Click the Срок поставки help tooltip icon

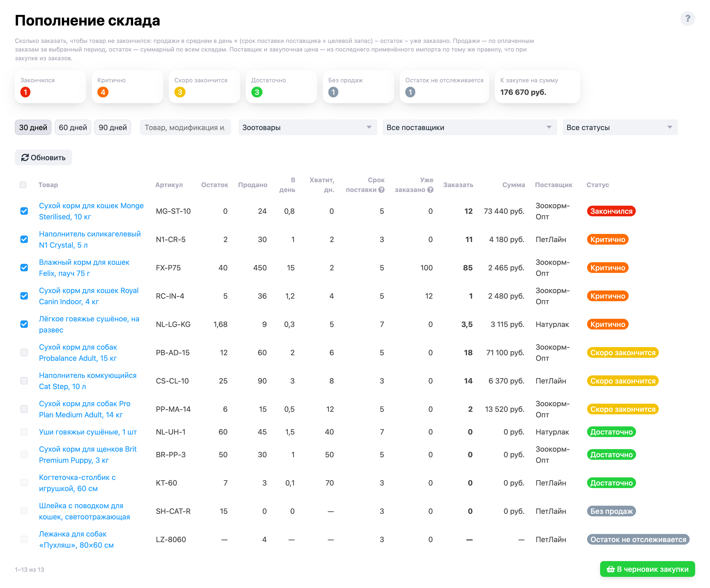(x=381, y=190)
